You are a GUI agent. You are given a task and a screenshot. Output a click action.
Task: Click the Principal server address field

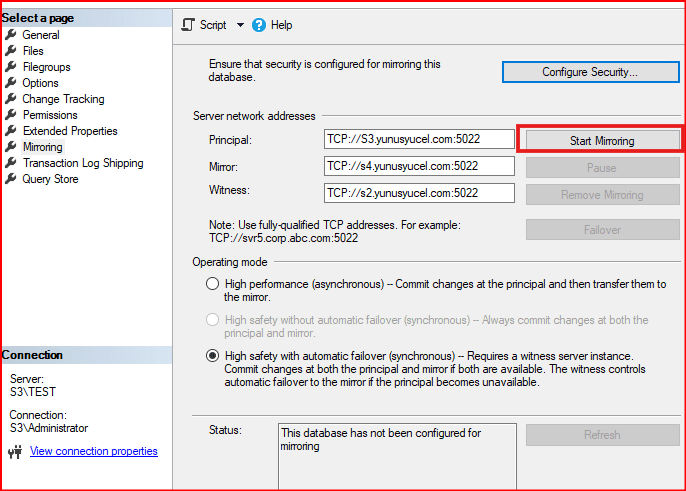point(419,140)
